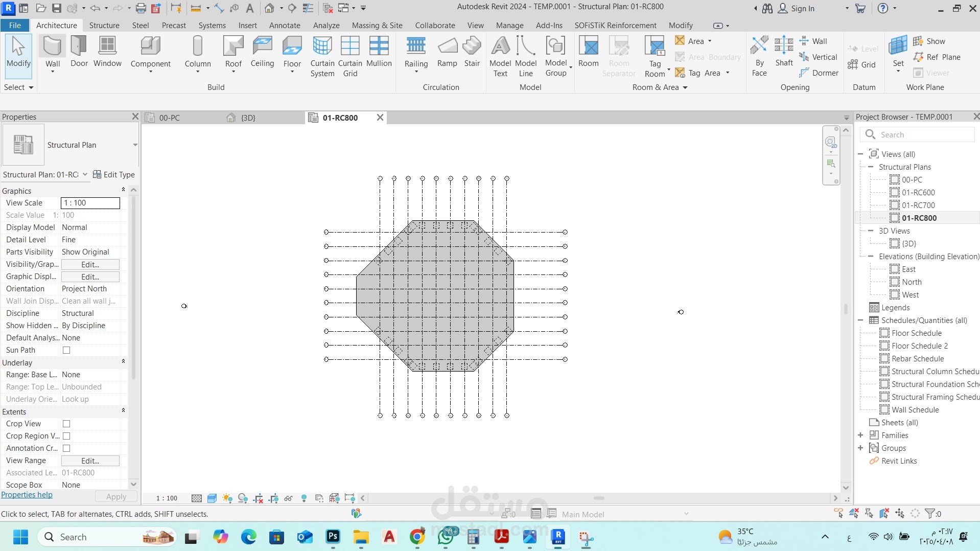Image resolution: width=980 pixels, height=551 pixels.
Task: Click the Dormer opening tool
Action: click(x=819, y=73)
